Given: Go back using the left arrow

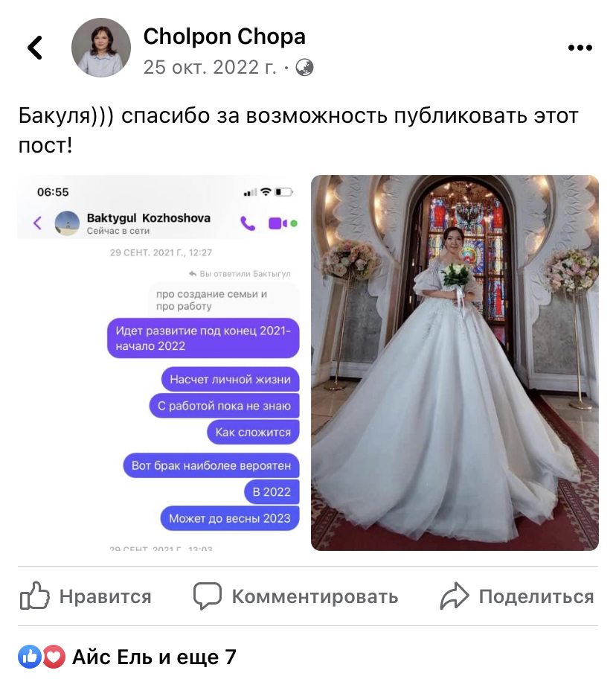Looking at the screenshot, I should click(x=35, y=48).
